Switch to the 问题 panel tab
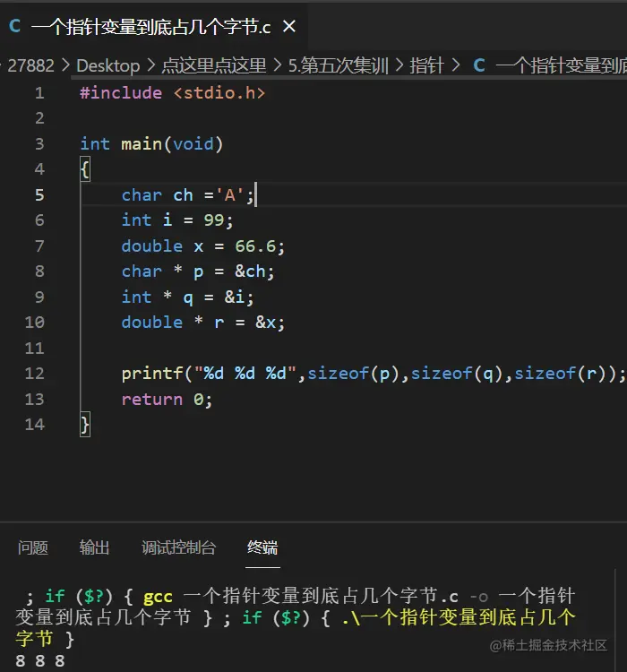The image size is (627, 672). 33,547
